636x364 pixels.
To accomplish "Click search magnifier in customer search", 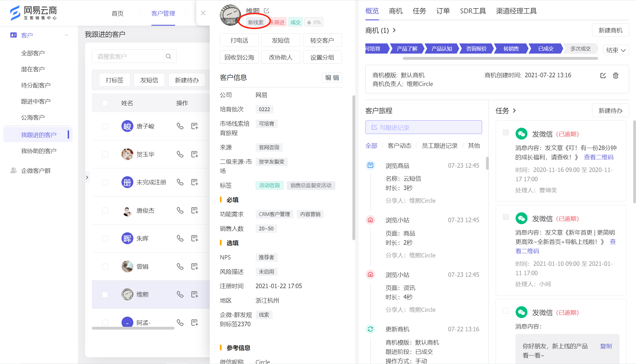I will pos(168,56).
